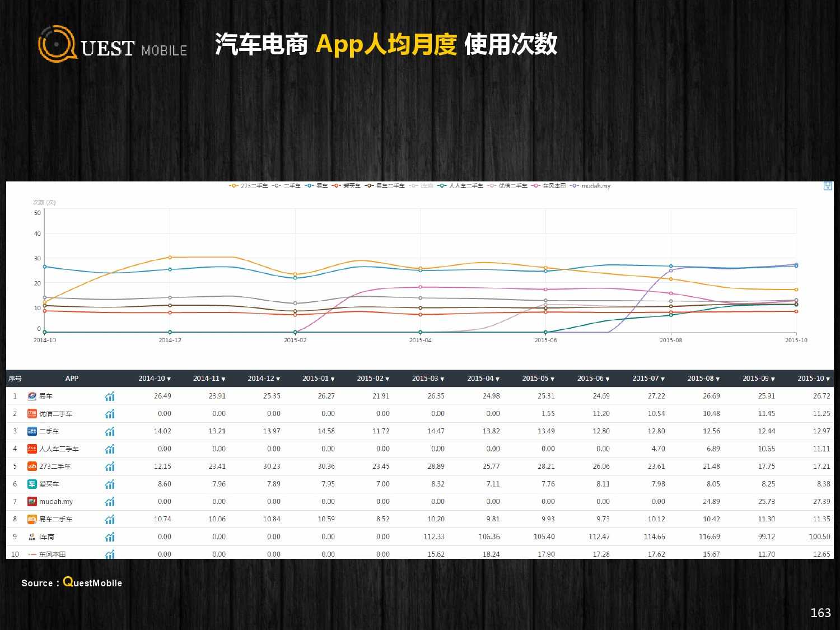
Task: Click the 2015-08 data point on the orange line
Action: click(x=671, y=279)
